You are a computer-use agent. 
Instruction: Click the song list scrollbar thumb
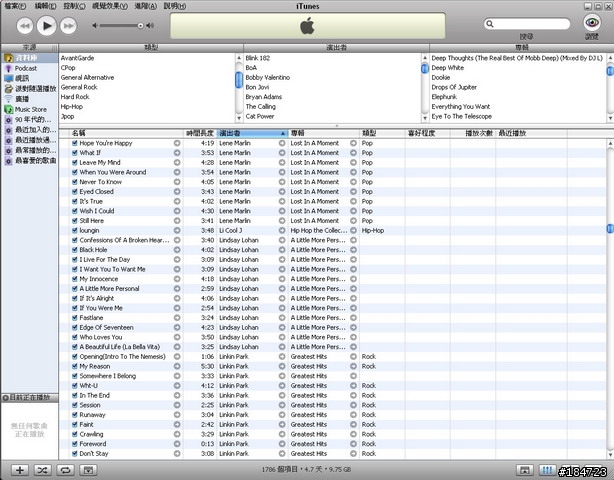pos(610,229)
